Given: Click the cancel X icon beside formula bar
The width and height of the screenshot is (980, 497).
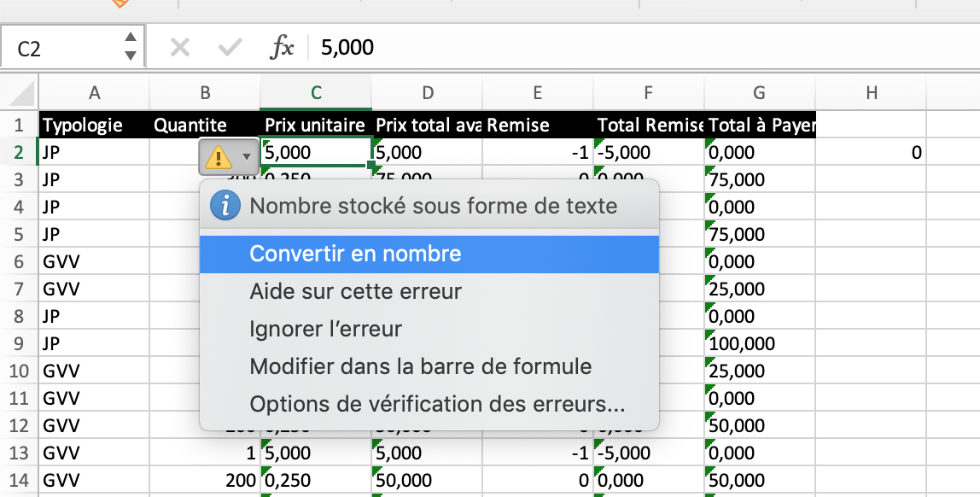Looking at the screenshot, I should pos(179,47).
